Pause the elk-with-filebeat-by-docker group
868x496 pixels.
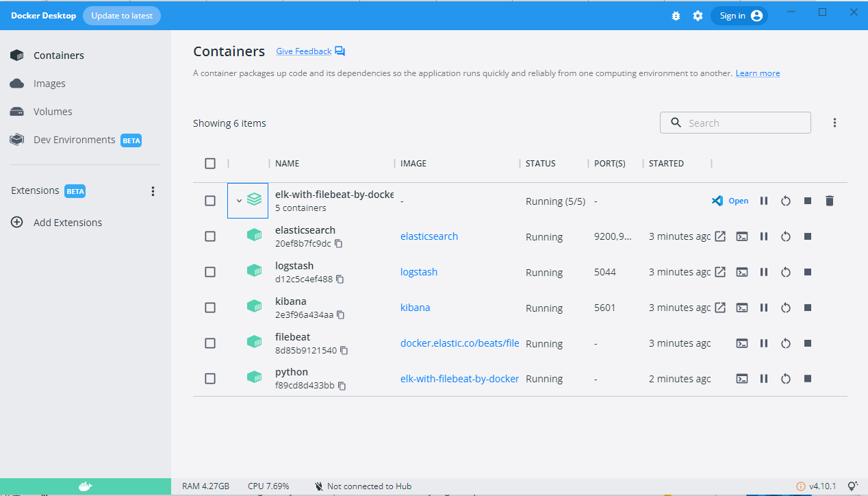point(764,201)
